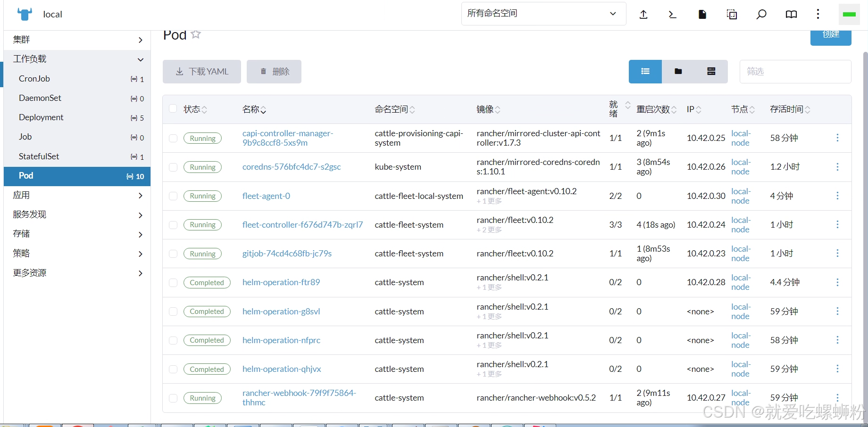Switch to flat list view
Screen dimensions: 868x427
tap(645, 72)
